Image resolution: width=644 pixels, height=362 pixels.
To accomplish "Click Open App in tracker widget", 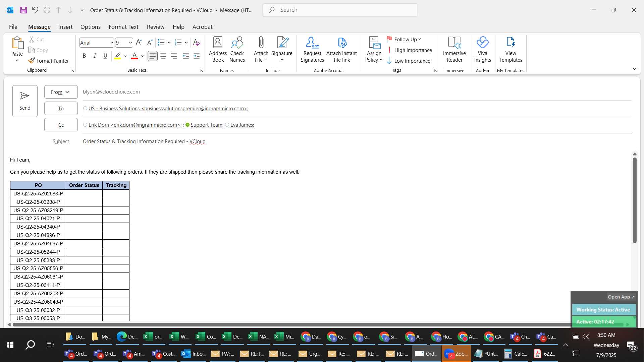I will (621, 297).
